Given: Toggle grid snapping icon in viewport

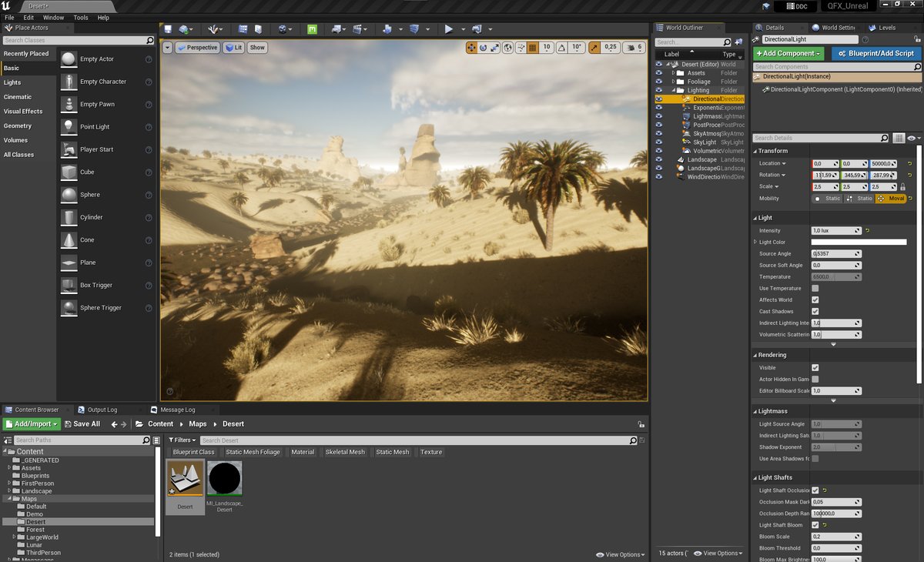Looking at the screenshot, I should (x=532, y=48).
